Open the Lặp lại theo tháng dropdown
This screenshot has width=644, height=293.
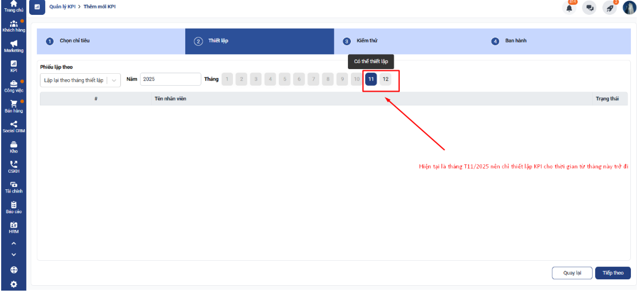(x=80, y=80)
